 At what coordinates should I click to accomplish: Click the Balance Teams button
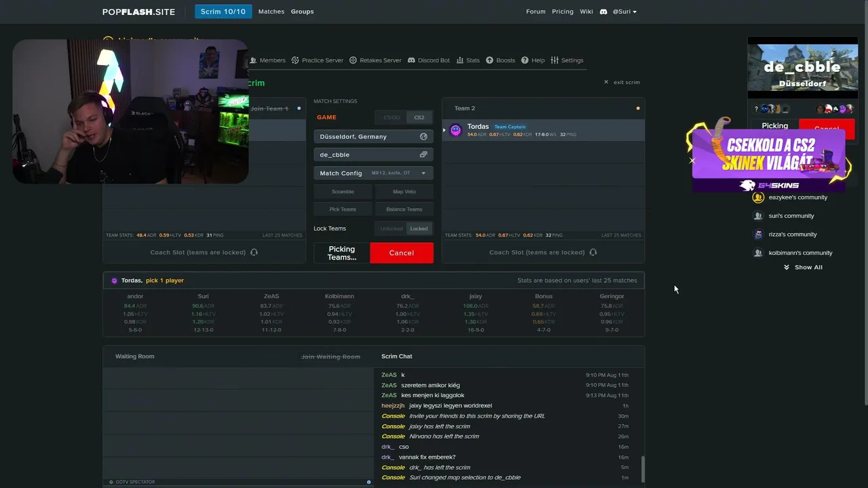tap(404, 209)
